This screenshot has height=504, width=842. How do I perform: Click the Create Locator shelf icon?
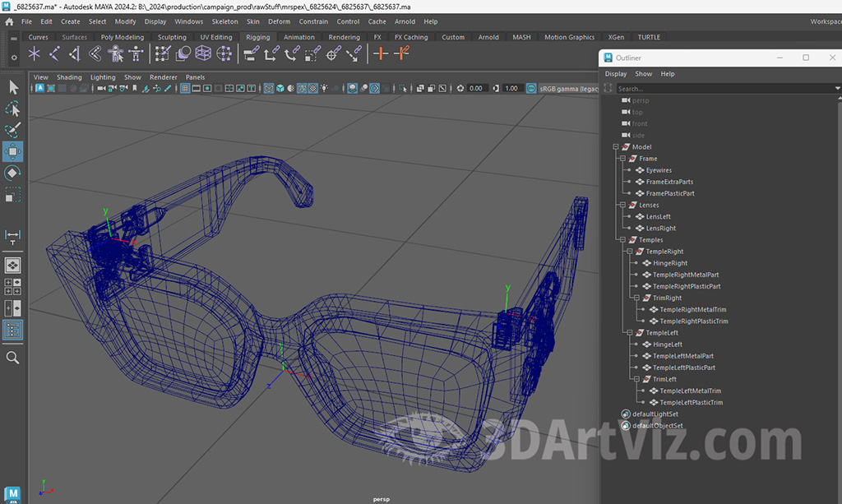(x=34, y=54)
